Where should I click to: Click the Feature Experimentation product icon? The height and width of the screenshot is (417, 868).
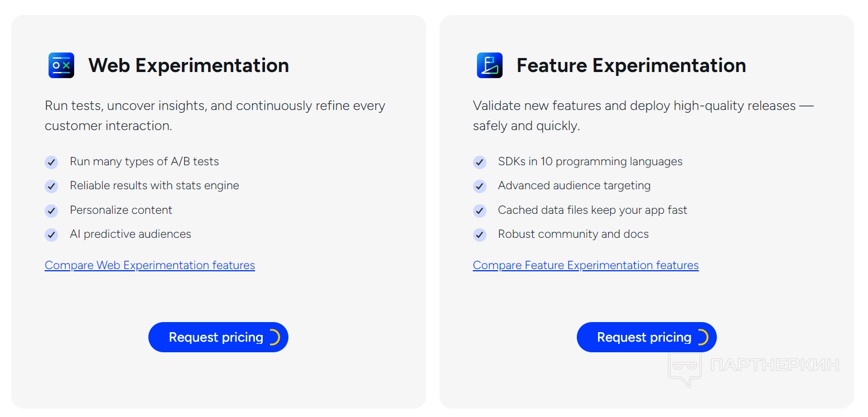tap(490, 65)
